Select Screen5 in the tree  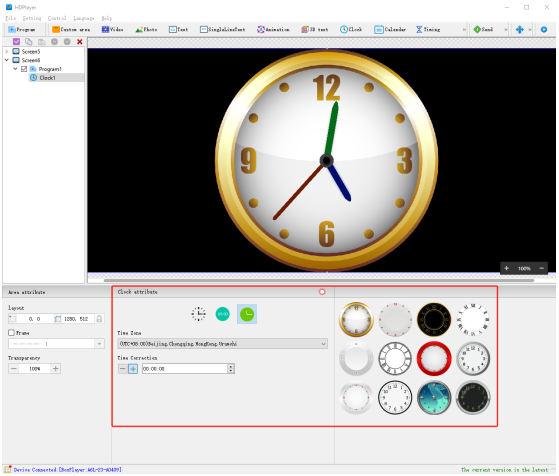click(31, 51)
